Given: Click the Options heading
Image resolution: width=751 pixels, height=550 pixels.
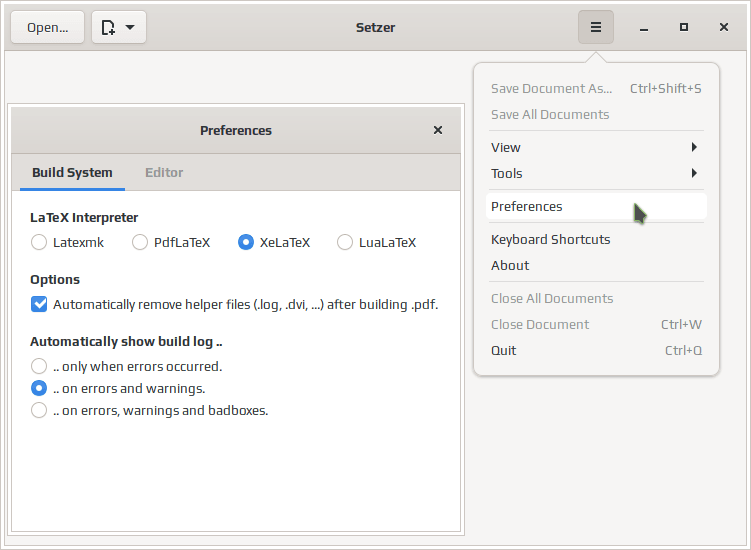Looking at the screenshot, I should tap(55, 279).
